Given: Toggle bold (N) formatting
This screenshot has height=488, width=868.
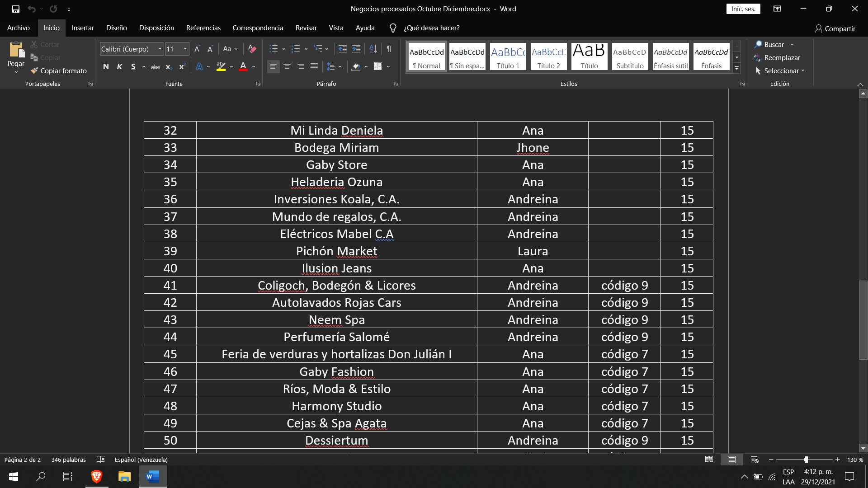Looking at the screenshot, I should (x=106, y=67).
